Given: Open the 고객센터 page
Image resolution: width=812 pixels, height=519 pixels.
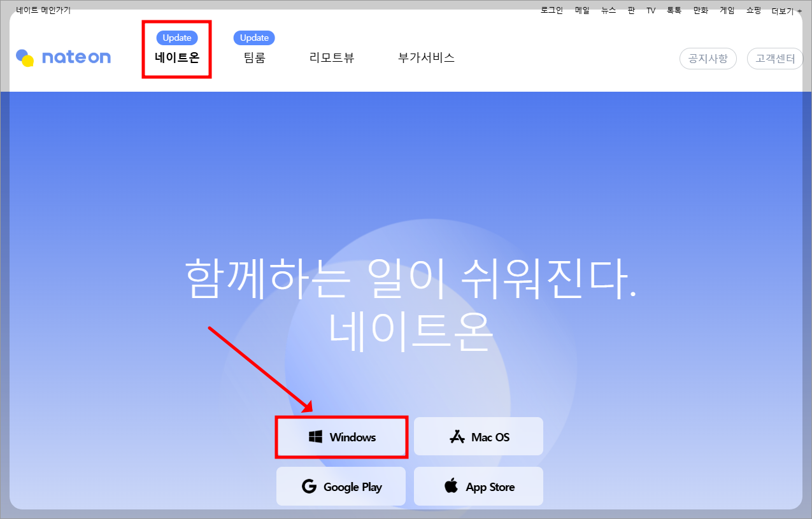Looking at the screenshot, I should click(x=774, y=58).
